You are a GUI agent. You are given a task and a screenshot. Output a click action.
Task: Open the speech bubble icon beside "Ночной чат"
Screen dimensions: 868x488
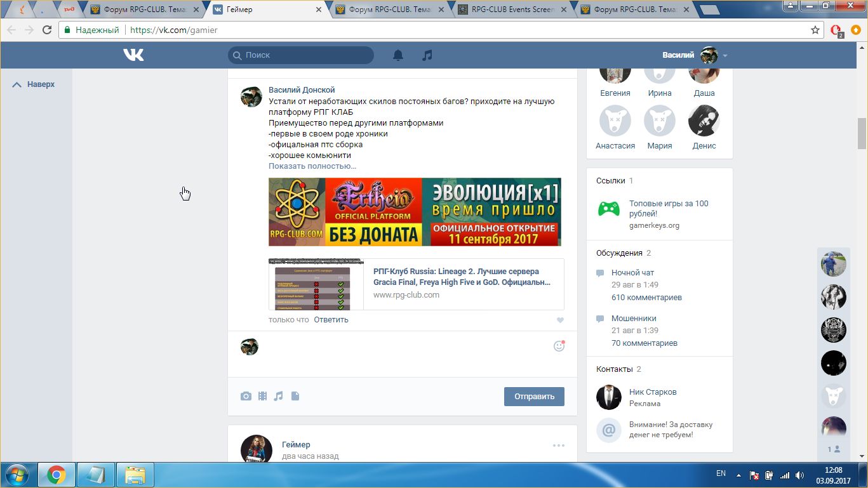pos(600,273)
